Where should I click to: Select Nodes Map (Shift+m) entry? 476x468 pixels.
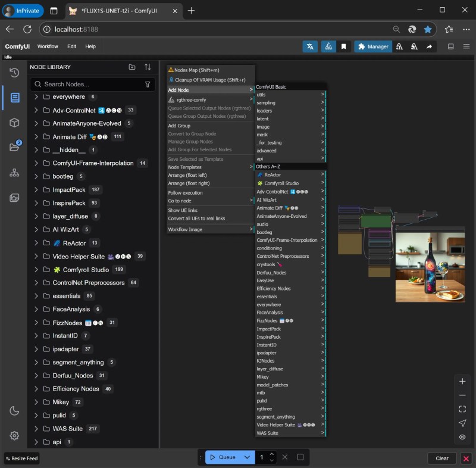tap(211, 70)
